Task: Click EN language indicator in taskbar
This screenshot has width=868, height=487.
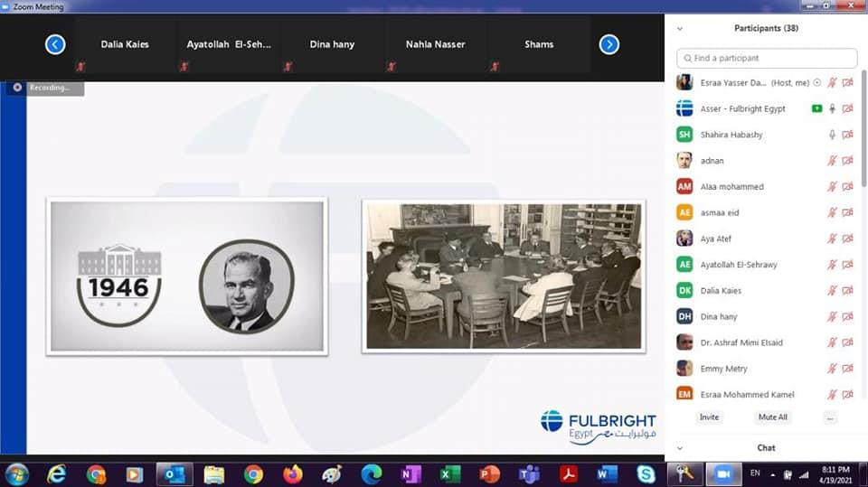Action: 755,473
